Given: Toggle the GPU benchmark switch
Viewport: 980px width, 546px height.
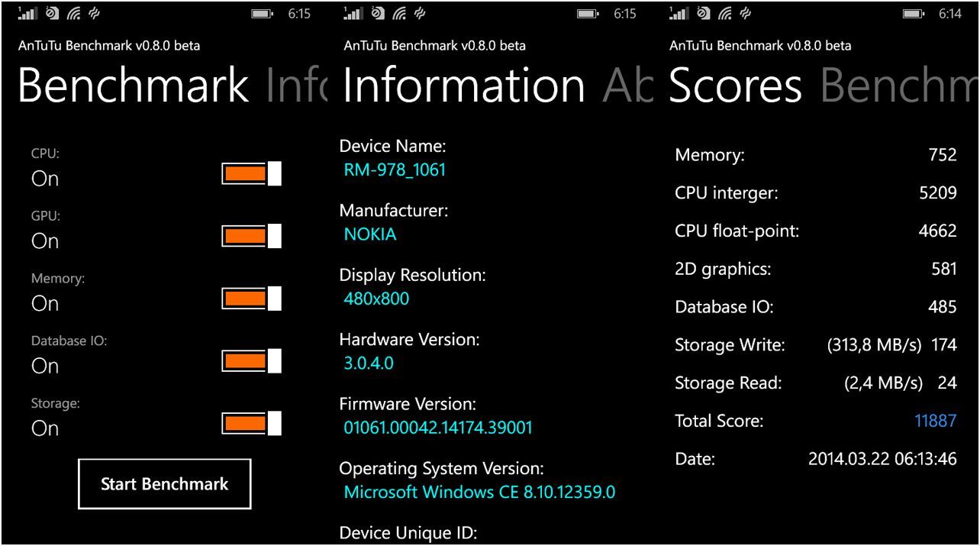Looking at the screenshot, I should click(250, 235).
